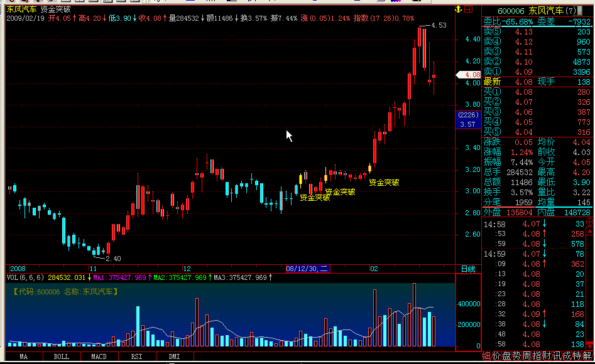This screenshot has width=595, height=364.
Task: Click the 4.08 current price marker on axis
Action: tap(469, 75)
